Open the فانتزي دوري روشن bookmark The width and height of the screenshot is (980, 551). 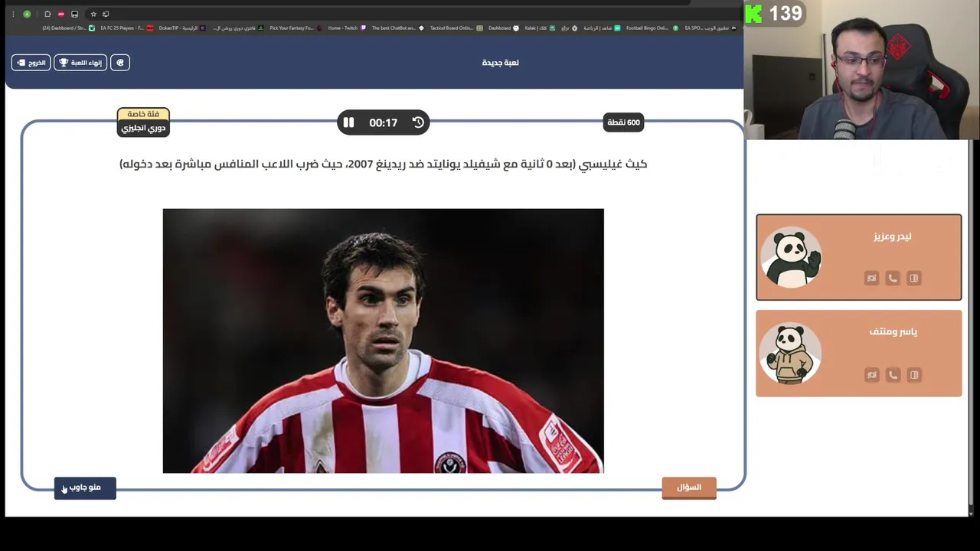pyautogui.click(x=237, y=28)
